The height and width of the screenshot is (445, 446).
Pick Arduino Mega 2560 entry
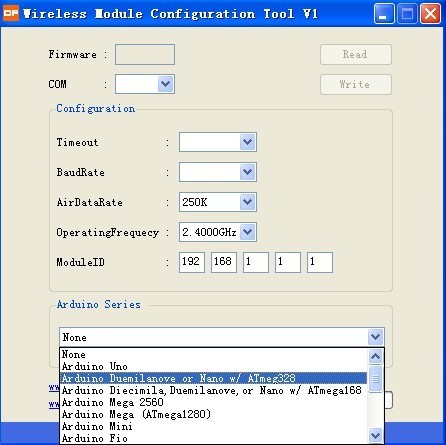point(213,402)
